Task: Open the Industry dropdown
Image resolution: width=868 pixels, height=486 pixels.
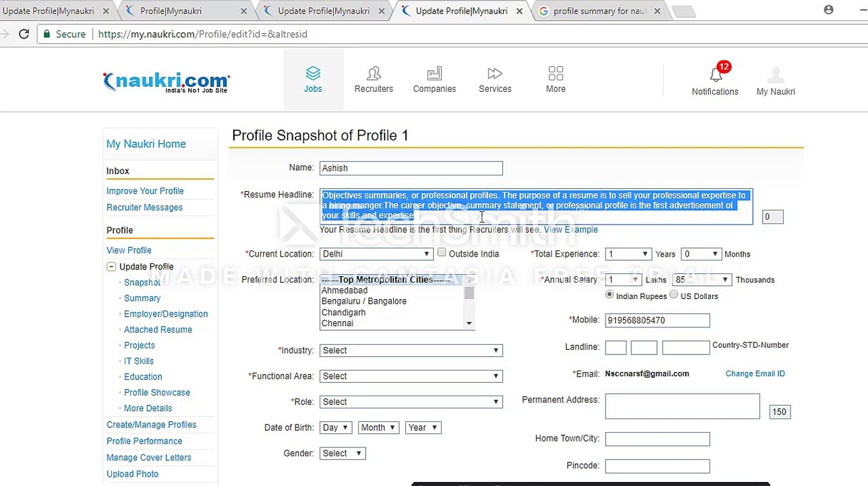Action: coord(411,350)
